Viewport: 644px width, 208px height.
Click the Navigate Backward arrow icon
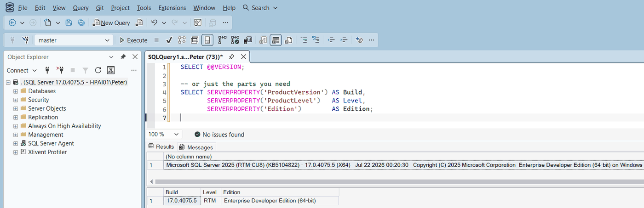coord(12,22)
